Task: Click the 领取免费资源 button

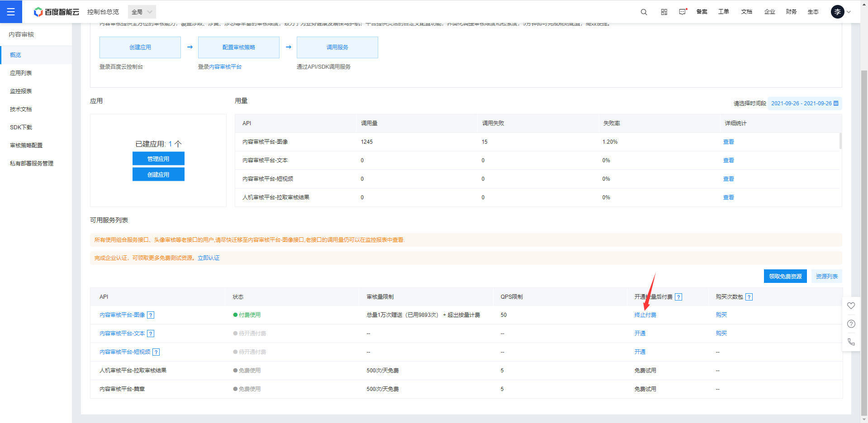Action: click(786, 276)
